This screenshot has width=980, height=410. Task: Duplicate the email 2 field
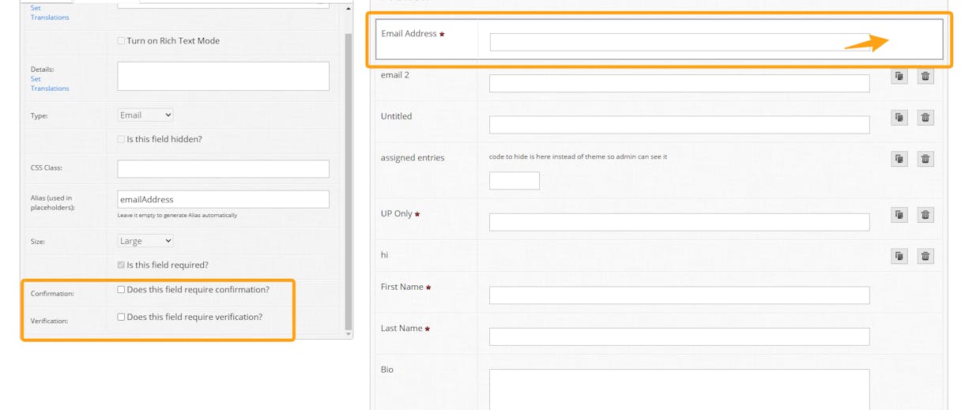899,77
